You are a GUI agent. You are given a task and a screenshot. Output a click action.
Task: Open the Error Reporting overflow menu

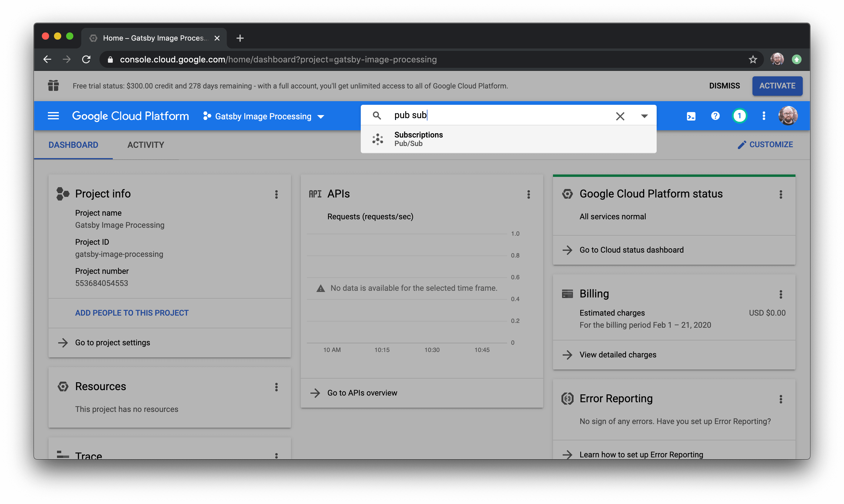(x=781, y=399)
